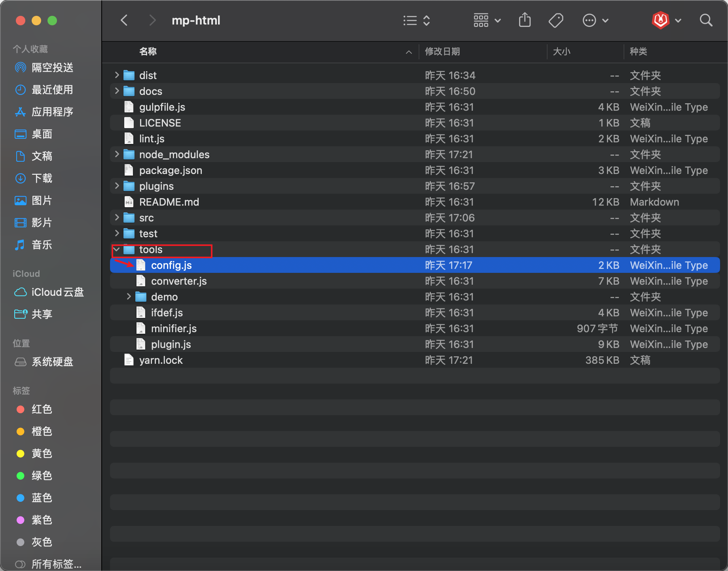The height and width of the screenshot is (571, 728).
Task: Click the docs row date 昨天 16:50
Action: [x=450, y=91]
